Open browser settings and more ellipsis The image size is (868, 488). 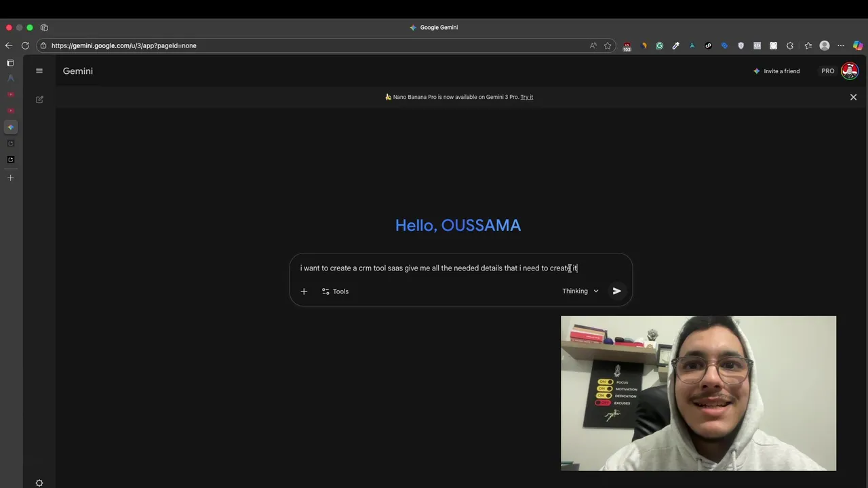841,45
